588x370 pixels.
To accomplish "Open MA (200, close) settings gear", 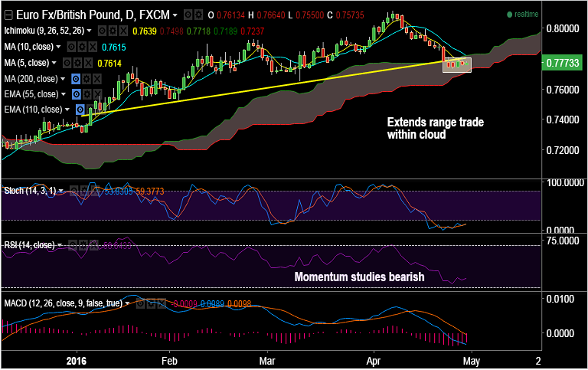I will tap(87, 79).
